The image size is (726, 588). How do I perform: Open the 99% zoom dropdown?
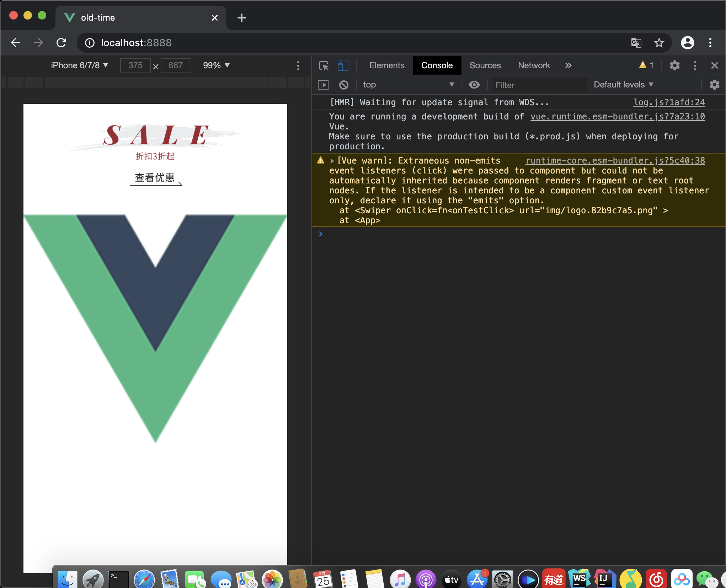(x=216, y=65)
